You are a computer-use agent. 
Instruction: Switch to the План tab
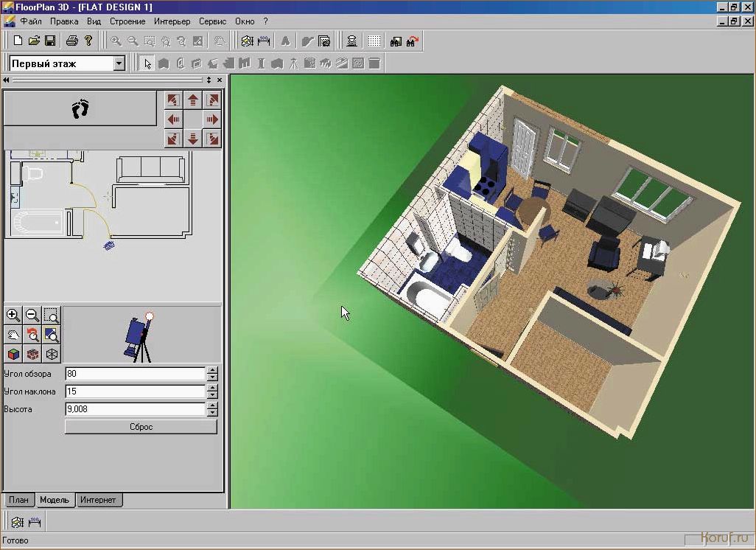click(x=19, y=500)
